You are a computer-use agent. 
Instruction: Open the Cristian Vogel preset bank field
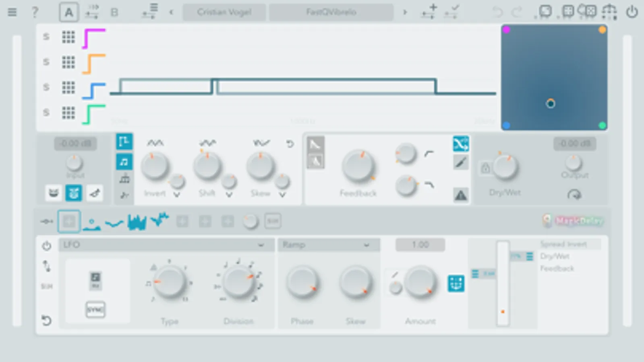click(x=224, y=12)
